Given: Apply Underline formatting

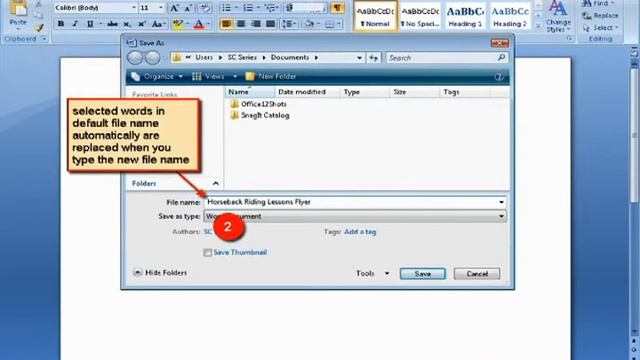Looking at the screenshot, I should click(x=90, y=24).
